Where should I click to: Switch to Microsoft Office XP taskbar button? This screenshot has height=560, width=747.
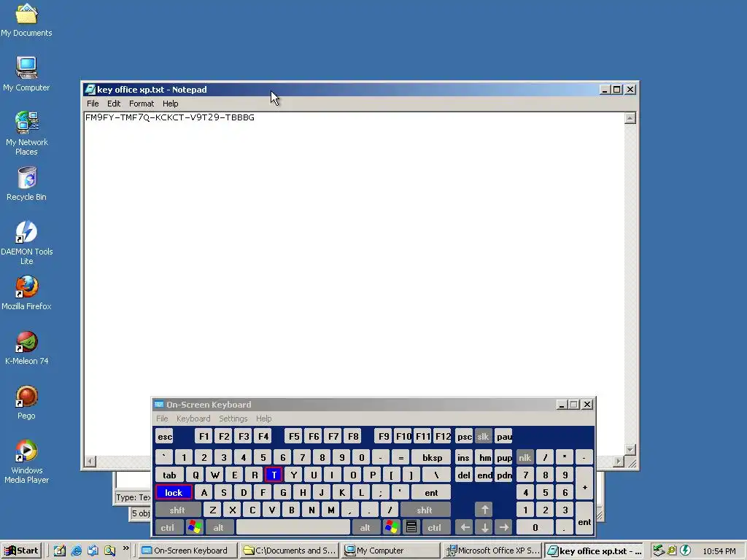pyautogui.click(x=492, y=551)
